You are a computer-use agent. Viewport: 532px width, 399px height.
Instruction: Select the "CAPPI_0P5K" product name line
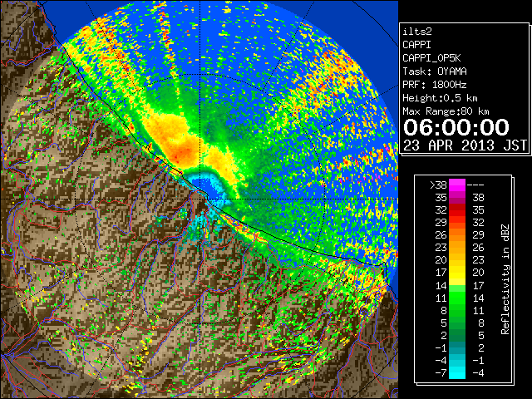[x=431, y=58]
